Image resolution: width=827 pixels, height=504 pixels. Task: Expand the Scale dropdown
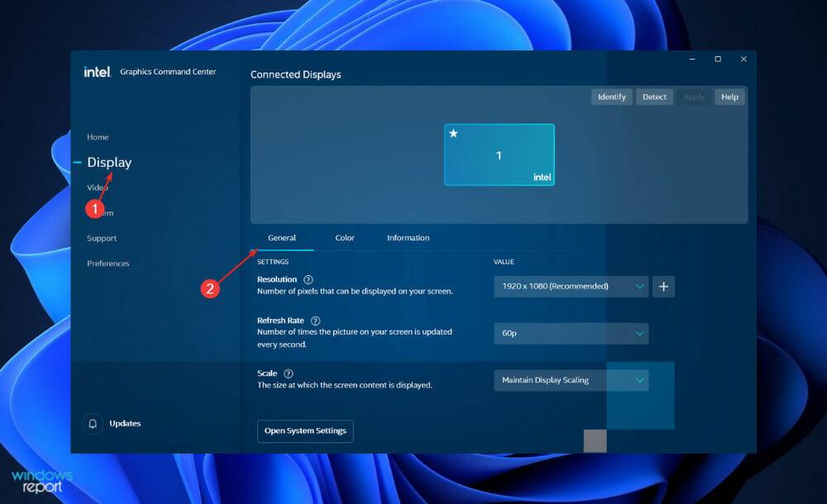click(x=571, y=380)
